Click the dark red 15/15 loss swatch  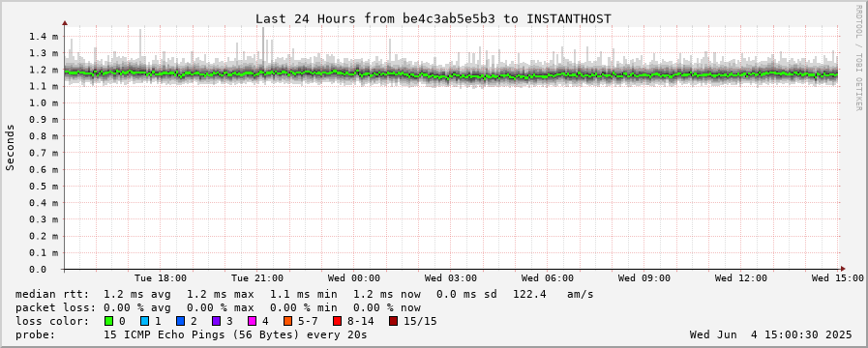pyautogui.click(x=393, y=321)
